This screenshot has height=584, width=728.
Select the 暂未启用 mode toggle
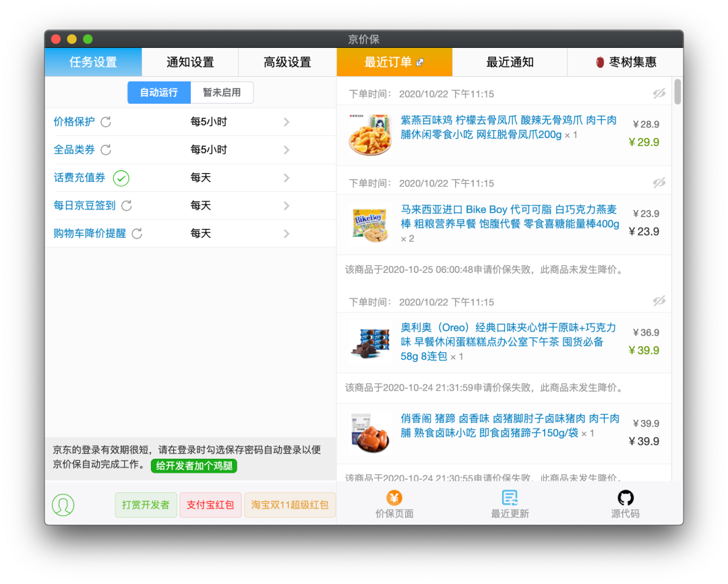(222, 92)
